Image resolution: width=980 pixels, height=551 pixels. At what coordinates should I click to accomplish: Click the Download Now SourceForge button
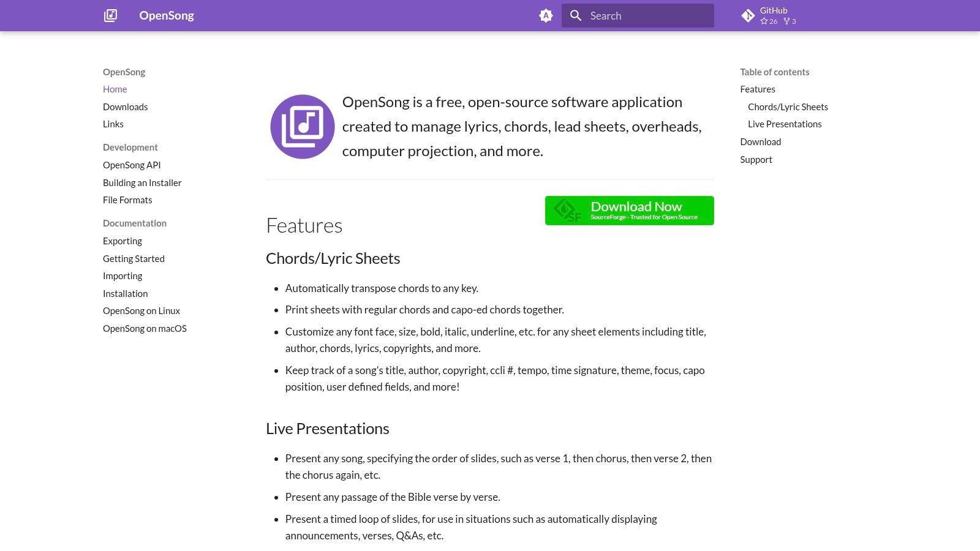tap(629, 211)
